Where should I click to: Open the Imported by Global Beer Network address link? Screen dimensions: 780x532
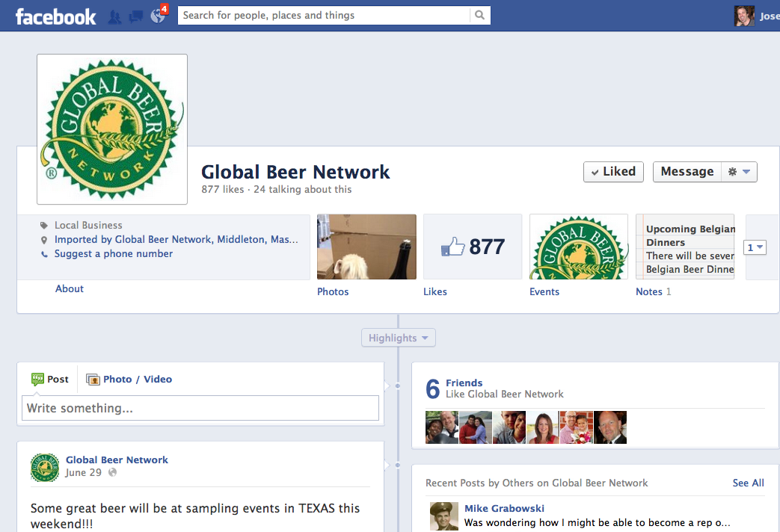click(176, 239)
